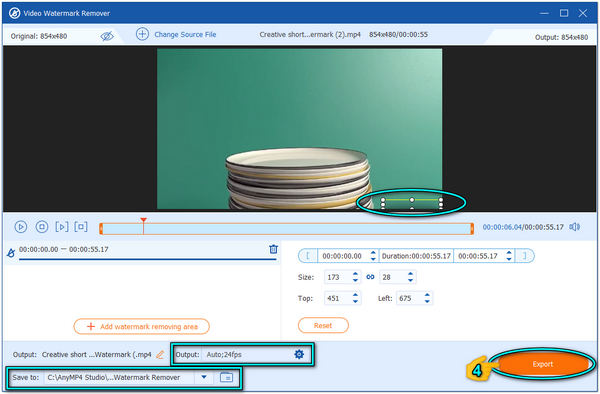Increase the Top position value
The height and width of the screenshot is (394, 600).
[x=355, y=295]
